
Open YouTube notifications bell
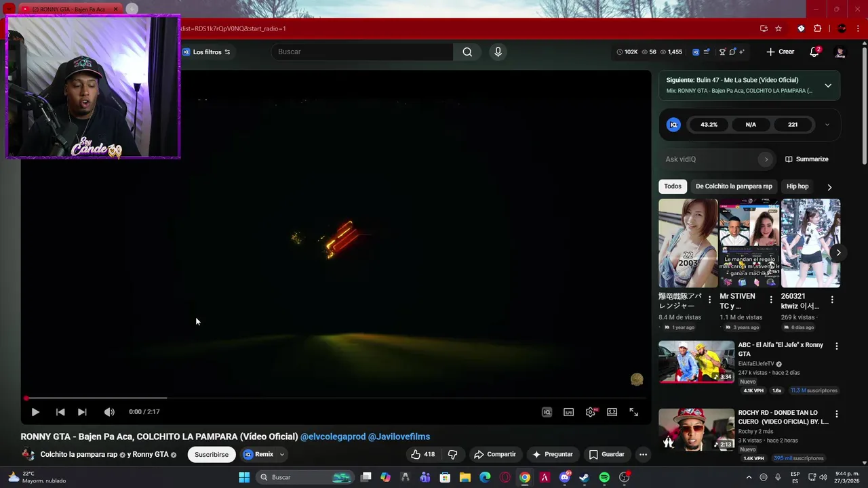click(x=815, y=52)
